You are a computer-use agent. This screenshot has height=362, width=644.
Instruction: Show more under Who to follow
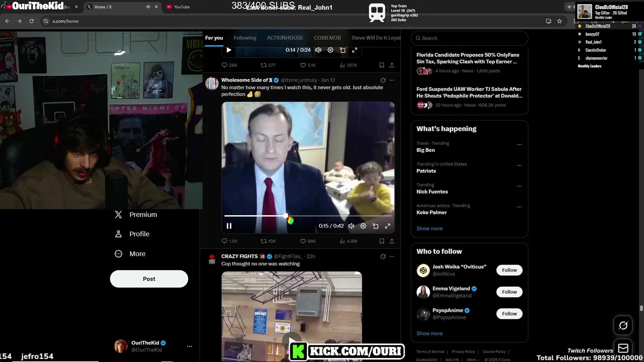430,333
